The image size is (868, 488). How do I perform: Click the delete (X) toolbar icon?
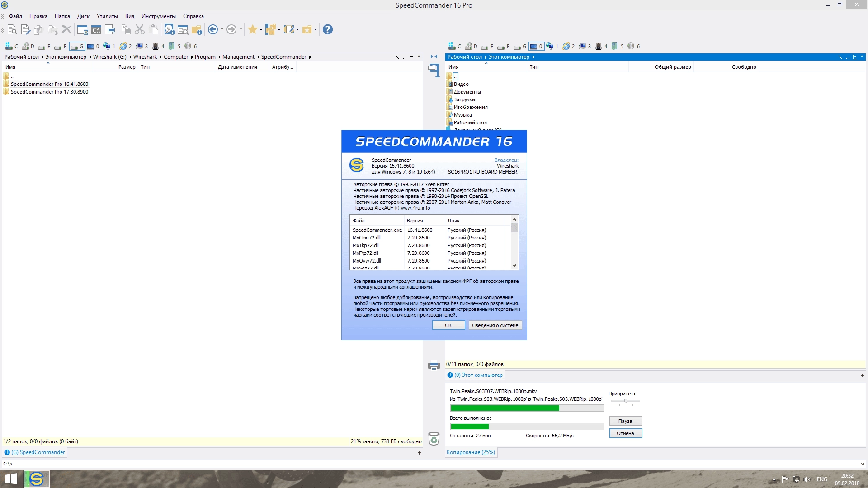coord(66,30)
